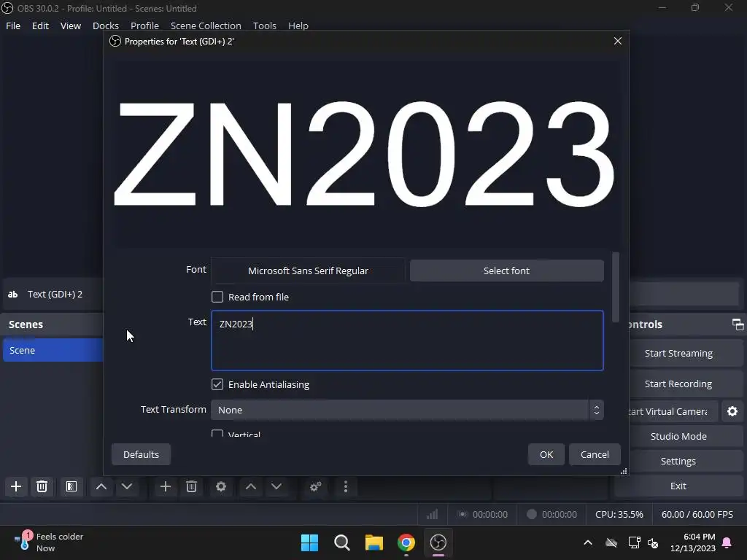The width and height of the screenshot is (747, 560).
Task: Open the Profile menu
Action: 145,26
